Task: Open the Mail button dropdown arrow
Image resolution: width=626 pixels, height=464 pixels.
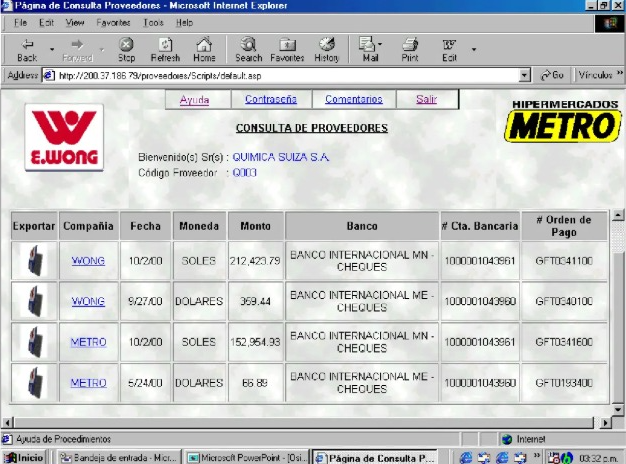Action: coord(380,44)
